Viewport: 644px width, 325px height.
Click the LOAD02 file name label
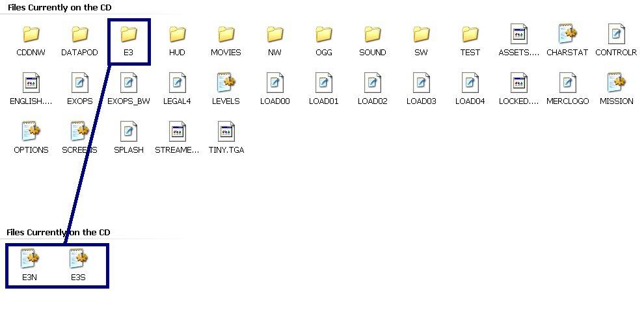point(373,101)
